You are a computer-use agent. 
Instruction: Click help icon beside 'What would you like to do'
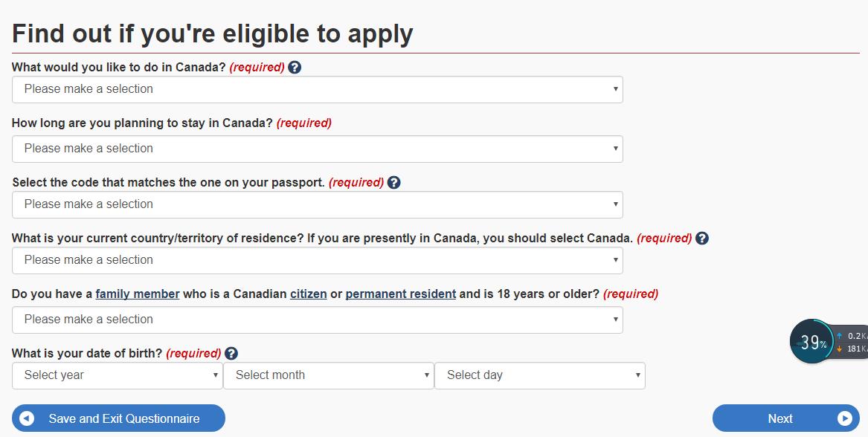[x=295, y=68]
